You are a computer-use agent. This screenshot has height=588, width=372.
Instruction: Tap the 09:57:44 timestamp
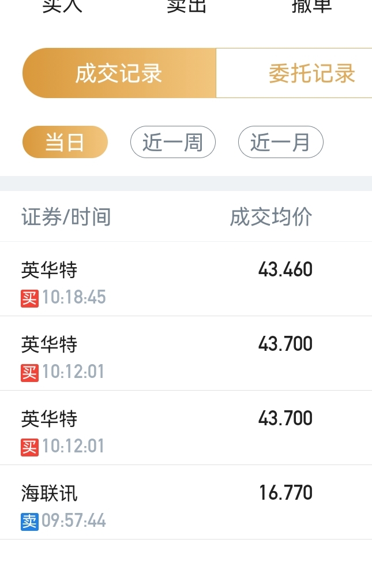pyautogui.click(x=74, y=521)
